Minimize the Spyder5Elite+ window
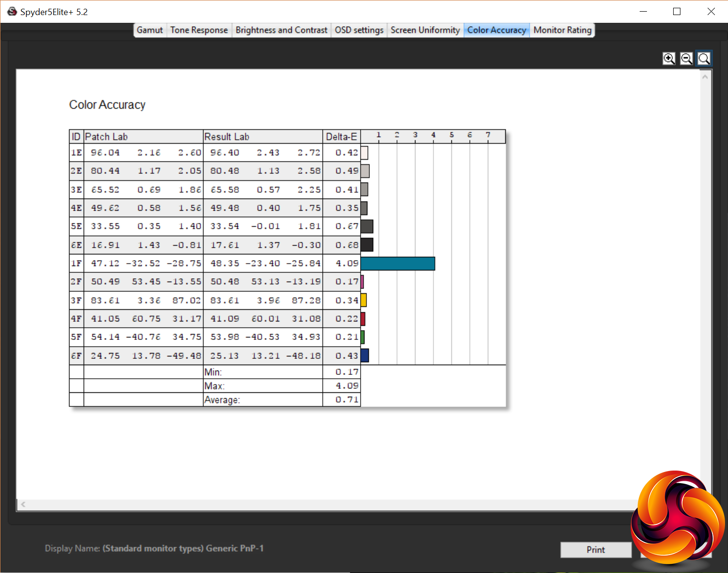 644,12
